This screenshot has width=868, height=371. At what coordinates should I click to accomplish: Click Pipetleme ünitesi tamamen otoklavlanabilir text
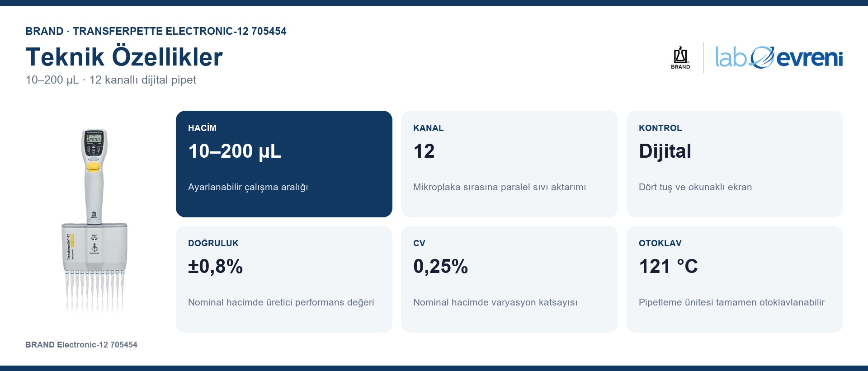731,302
